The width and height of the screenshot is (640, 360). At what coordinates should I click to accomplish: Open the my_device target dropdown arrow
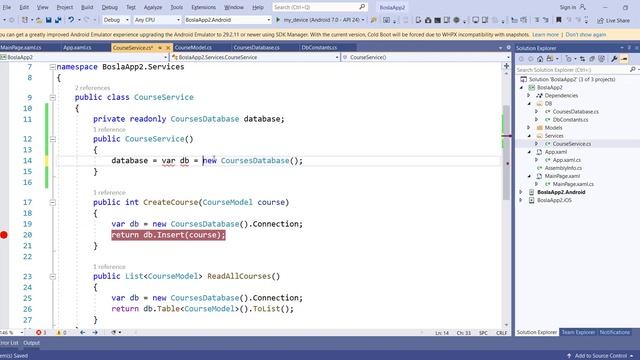coord(363,20)
